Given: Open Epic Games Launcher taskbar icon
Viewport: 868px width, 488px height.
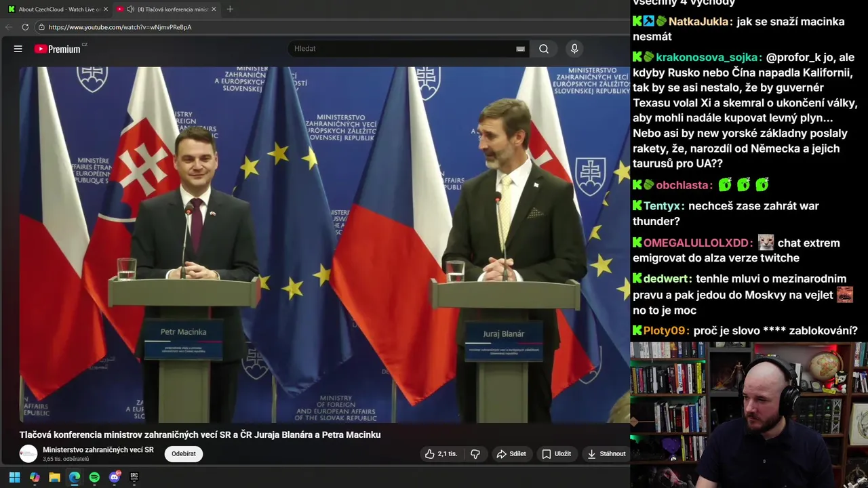Looking at the screenshot, I should pos(134,477).
